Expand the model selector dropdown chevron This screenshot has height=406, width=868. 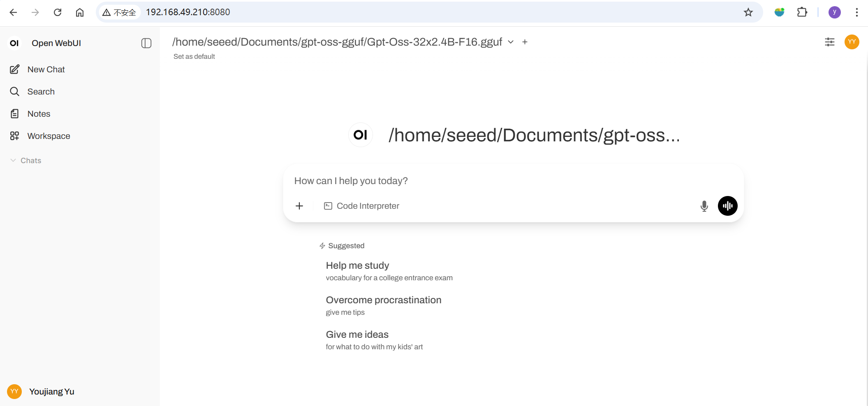pyautogui.click(x=511, y=42)
